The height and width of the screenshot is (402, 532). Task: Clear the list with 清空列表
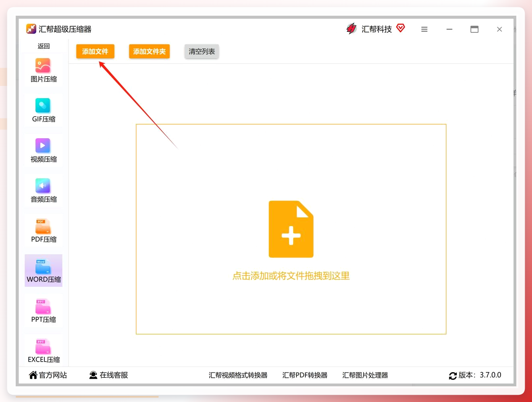pyautogui.click(x=202, y=51)
